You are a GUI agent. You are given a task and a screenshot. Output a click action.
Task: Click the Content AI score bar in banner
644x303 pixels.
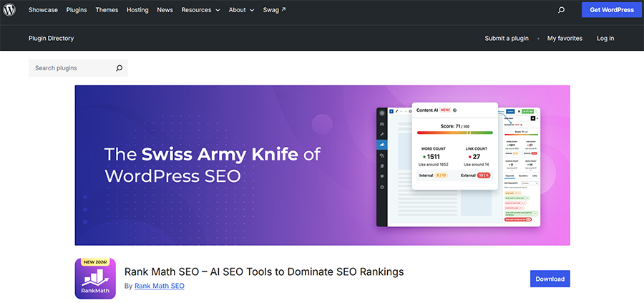454,133
